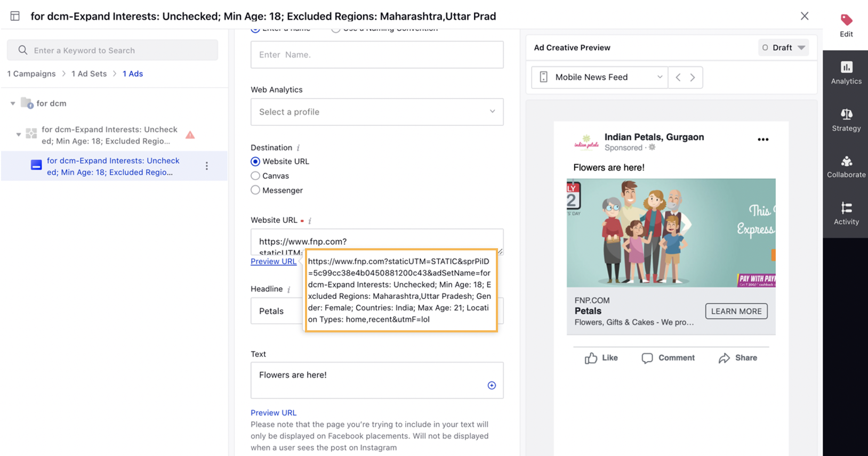868x456 pixels.
Task: Focus the keyword search field
Action: click(112, 50)
